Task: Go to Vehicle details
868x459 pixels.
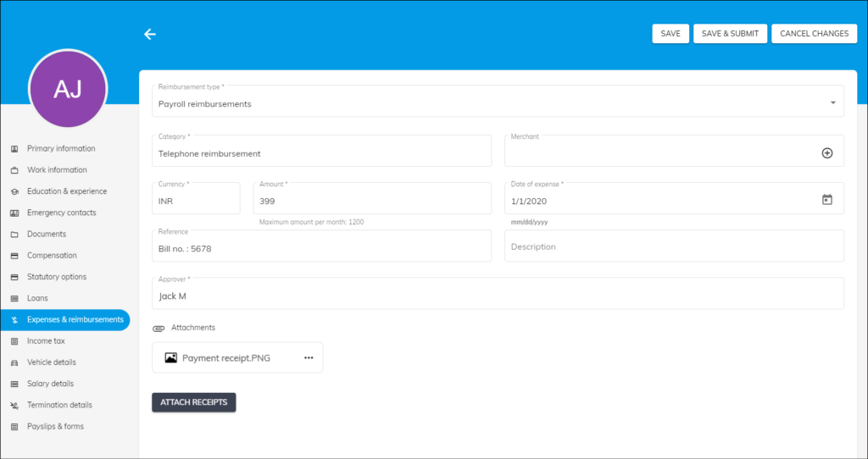Action: (52, 362)
